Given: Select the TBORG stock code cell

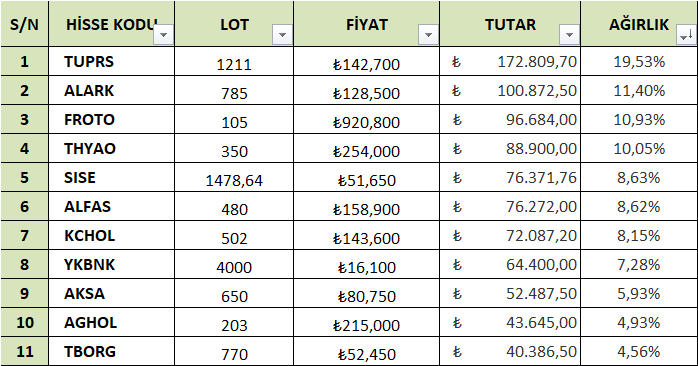Looking at the screenshot, I should (x=112, y=351).
